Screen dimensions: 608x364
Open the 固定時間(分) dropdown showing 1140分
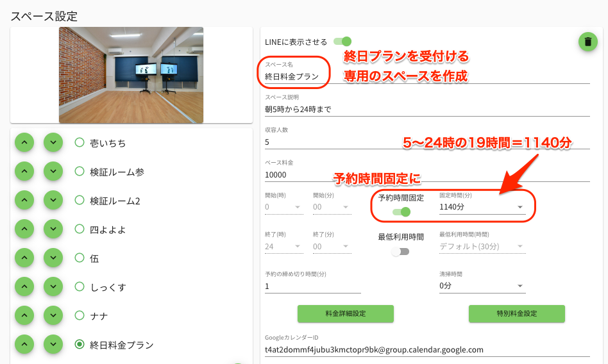(x=482, y=208)
